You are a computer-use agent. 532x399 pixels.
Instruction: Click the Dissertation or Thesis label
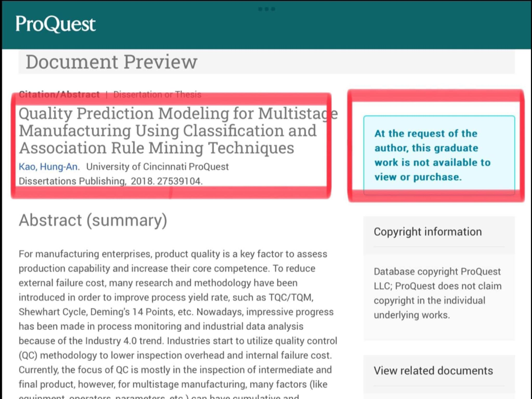tap(157, 95)
